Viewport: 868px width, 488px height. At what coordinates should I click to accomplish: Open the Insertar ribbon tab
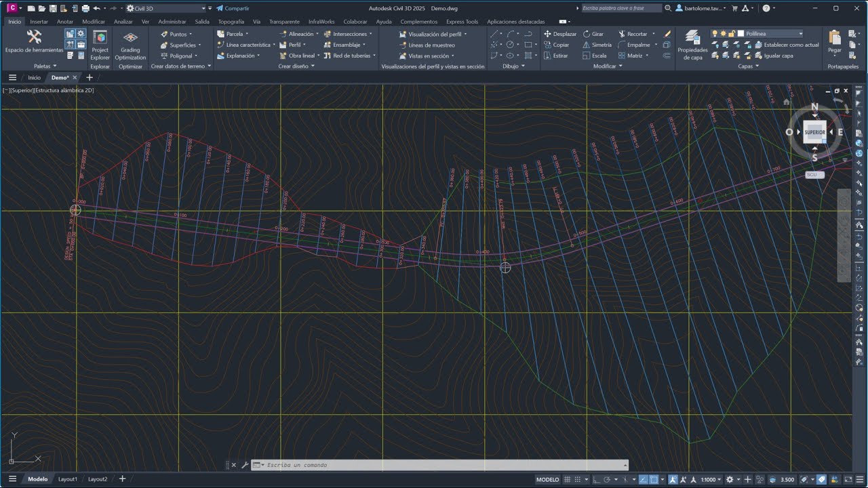(39, 22)
